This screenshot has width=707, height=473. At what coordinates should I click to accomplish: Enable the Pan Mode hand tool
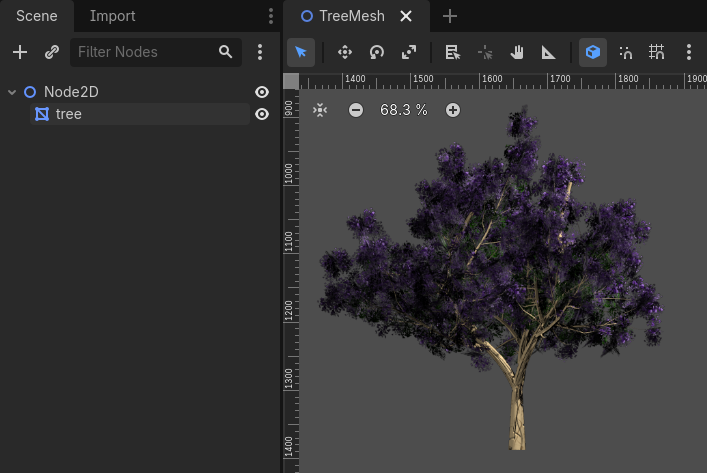pyautogui.click(x=517, y=52)
